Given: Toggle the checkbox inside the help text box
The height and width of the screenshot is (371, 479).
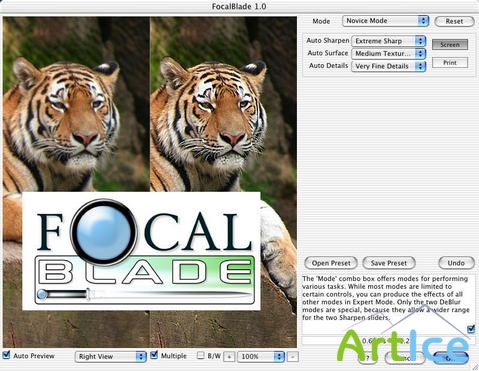Looking at the screenshot, I should click(471, 329).
